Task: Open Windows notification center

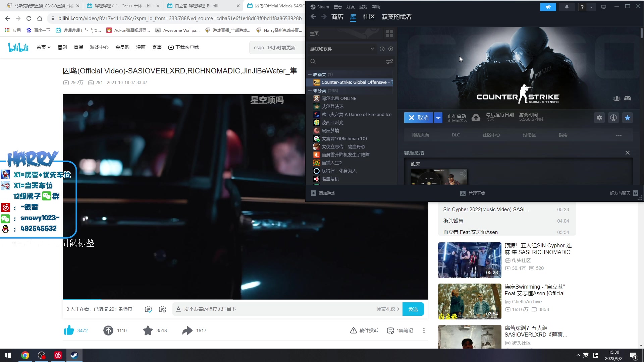Action: (x=634, y=356)
